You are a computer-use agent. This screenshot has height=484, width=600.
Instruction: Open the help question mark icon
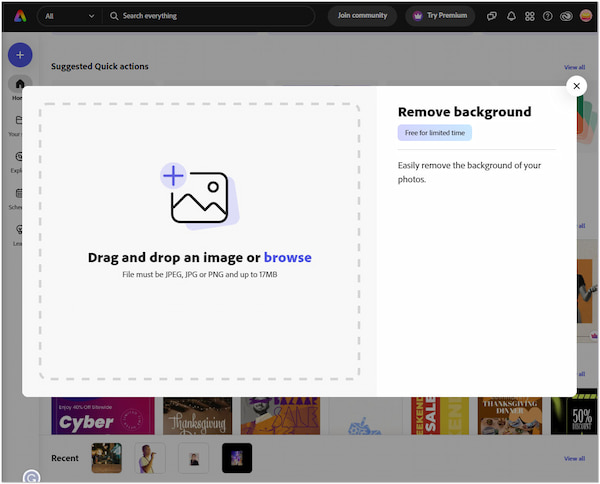(548, 16)
